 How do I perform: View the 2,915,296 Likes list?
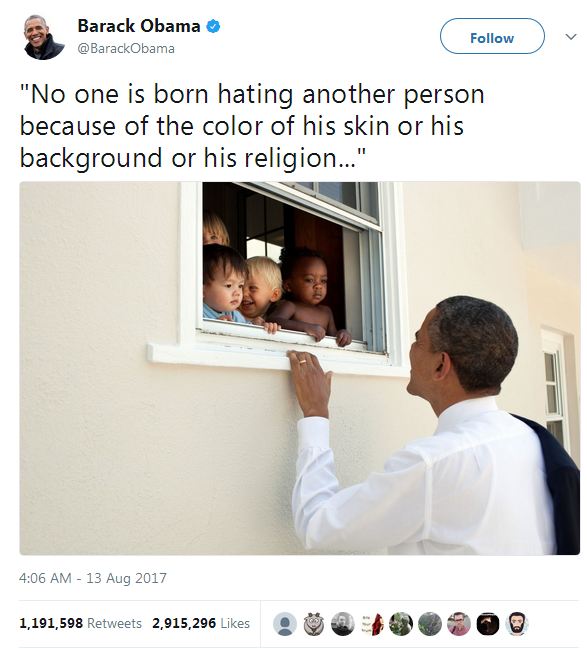[x=201, y=623]
